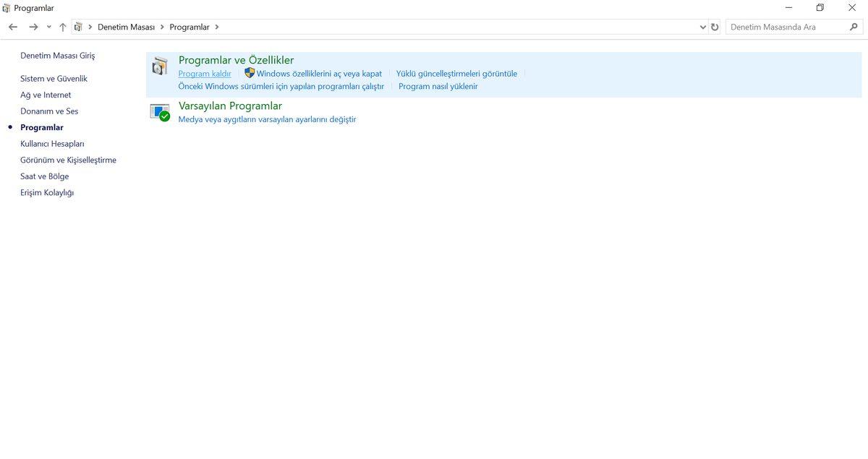Open the Programlar ve Özellikler icon

(x=160, y=67)
